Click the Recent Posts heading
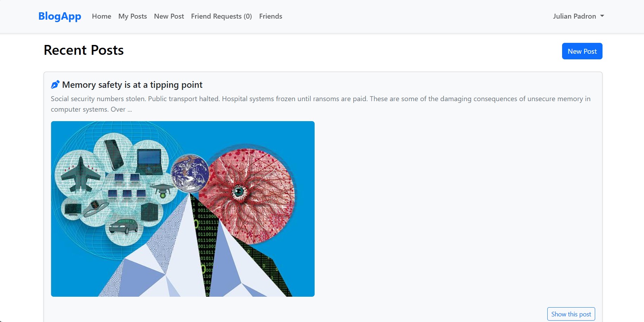The width and height of the screenshot is (644, 322). (84, 50)
